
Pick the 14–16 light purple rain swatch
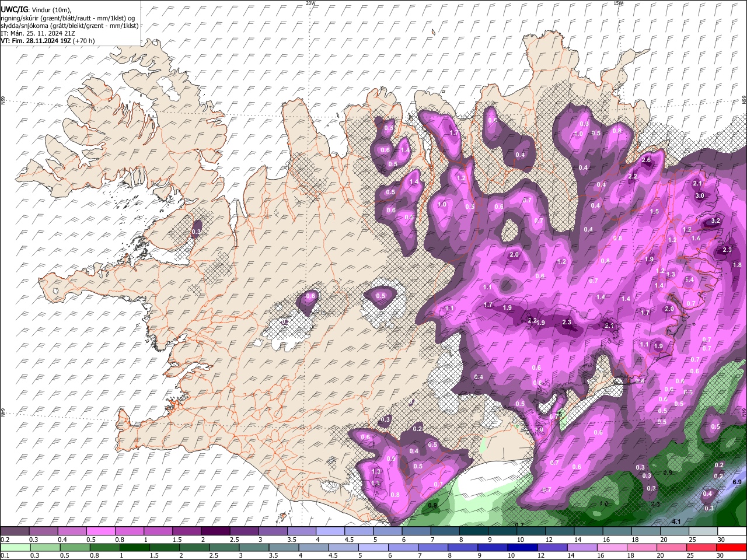[x=582, y=547]
